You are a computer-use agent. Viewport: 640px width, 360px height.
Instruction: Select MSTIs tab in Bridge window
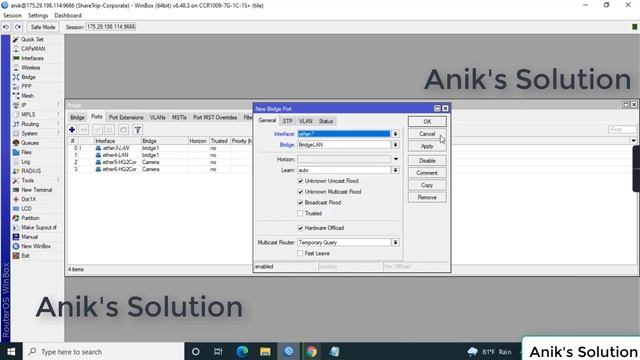tap(179, 118)
